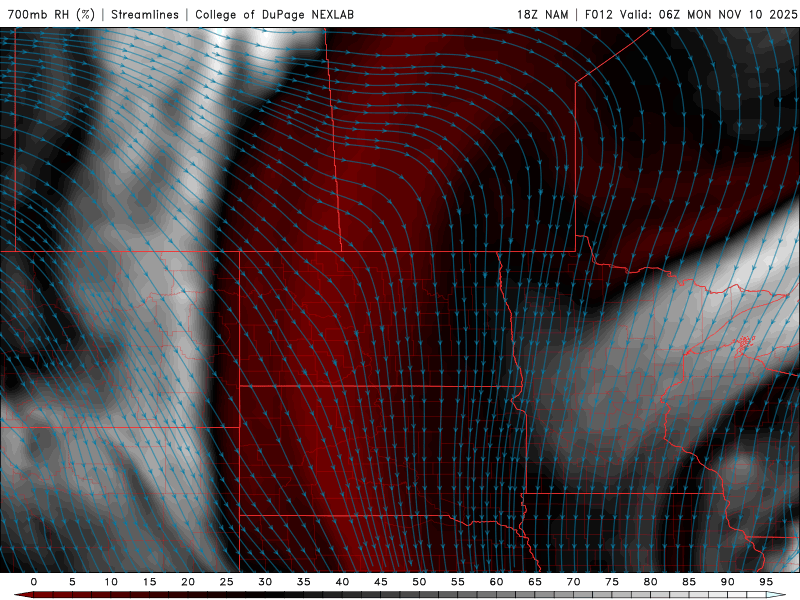This screenshot has width=800, height=600.
Task: Click the "35" colorbar scale label
Action: 304,582
